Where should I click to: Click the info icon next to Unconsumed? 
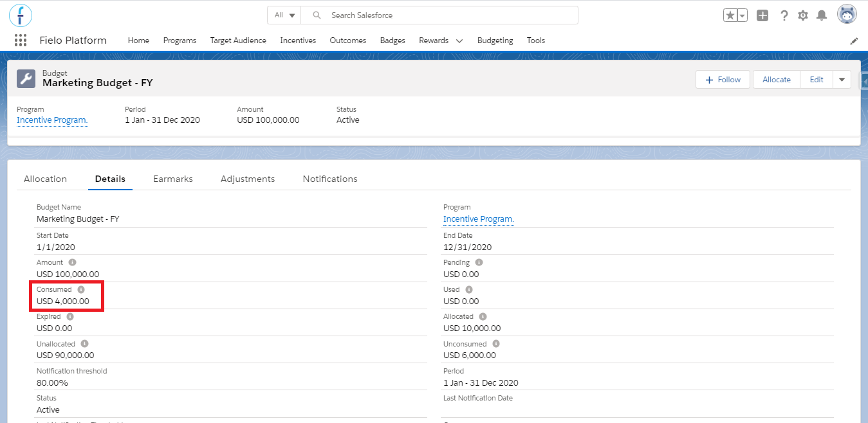coord(496,344)
